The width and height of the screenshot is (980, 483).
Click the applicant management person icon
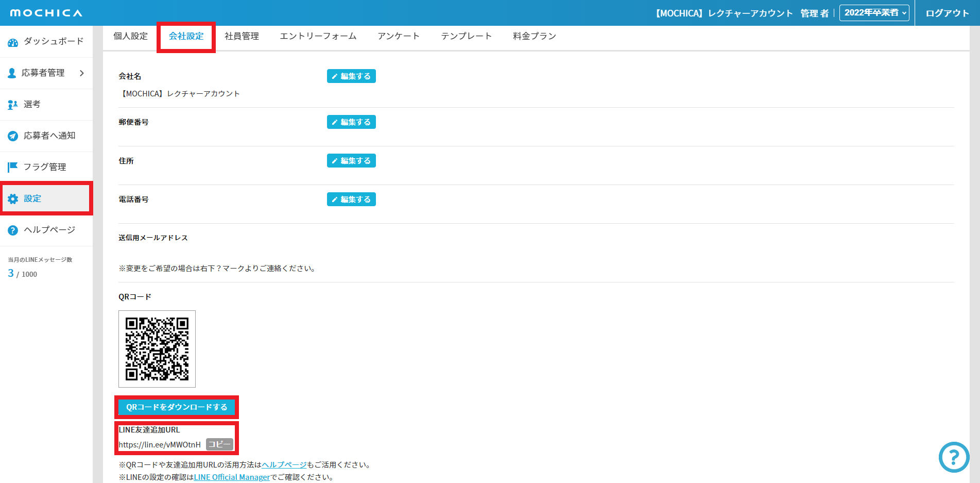(12, 73)
